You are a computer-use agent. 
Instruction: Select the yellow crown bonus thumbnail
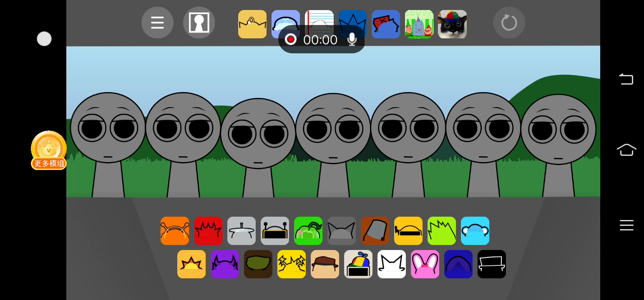pyautogui.click(x=252, y=24)
